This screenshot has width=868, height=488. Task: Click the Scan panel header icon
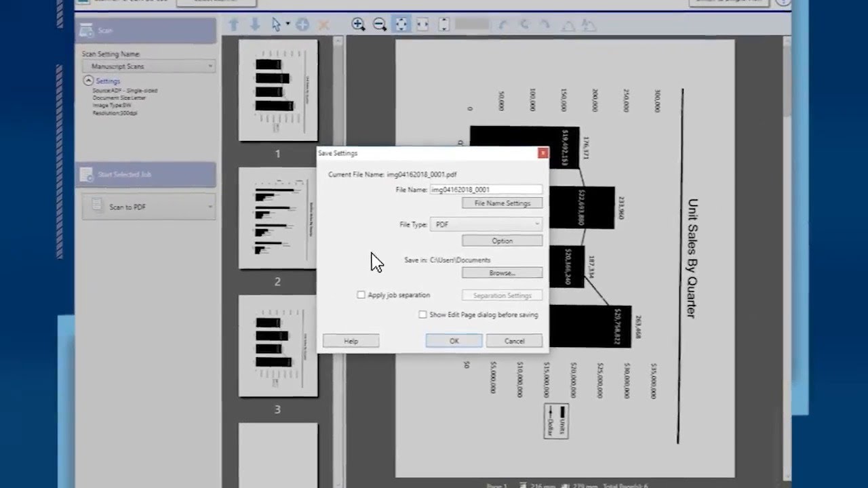[86, 30]
